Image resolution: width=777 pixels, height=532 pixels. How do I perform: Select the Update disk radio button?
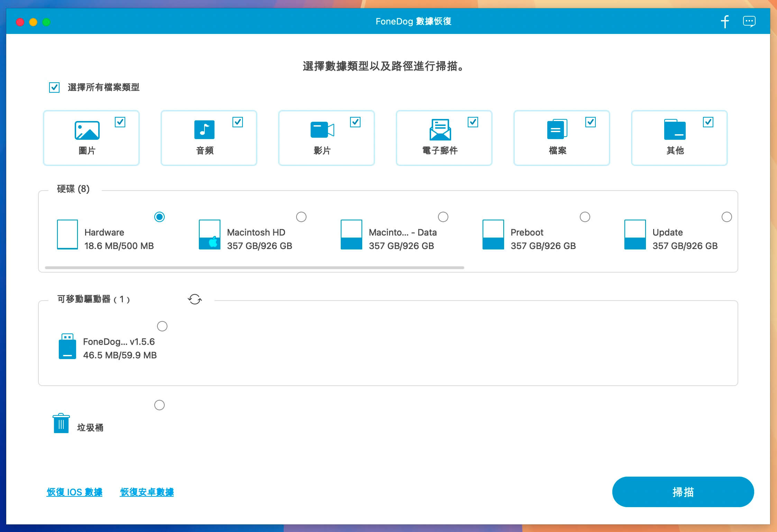pyautogui.click(x=727, y=217)
